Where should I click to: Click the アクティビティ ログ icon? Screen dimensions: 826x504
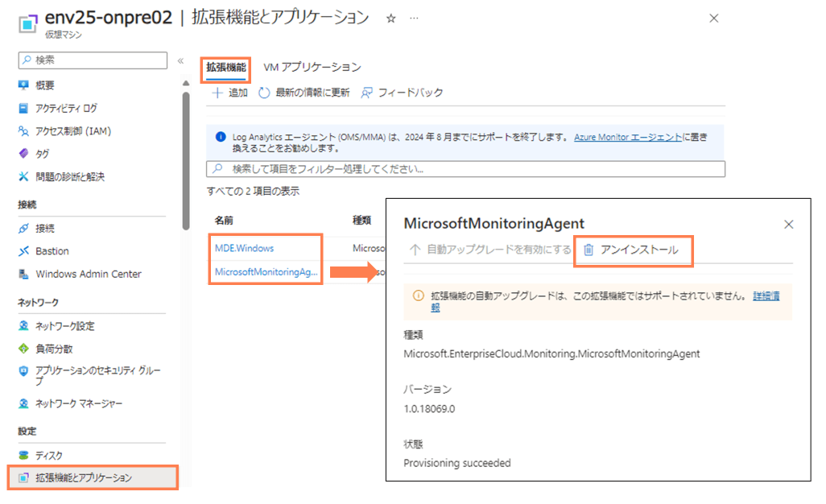tap(23, 108)
